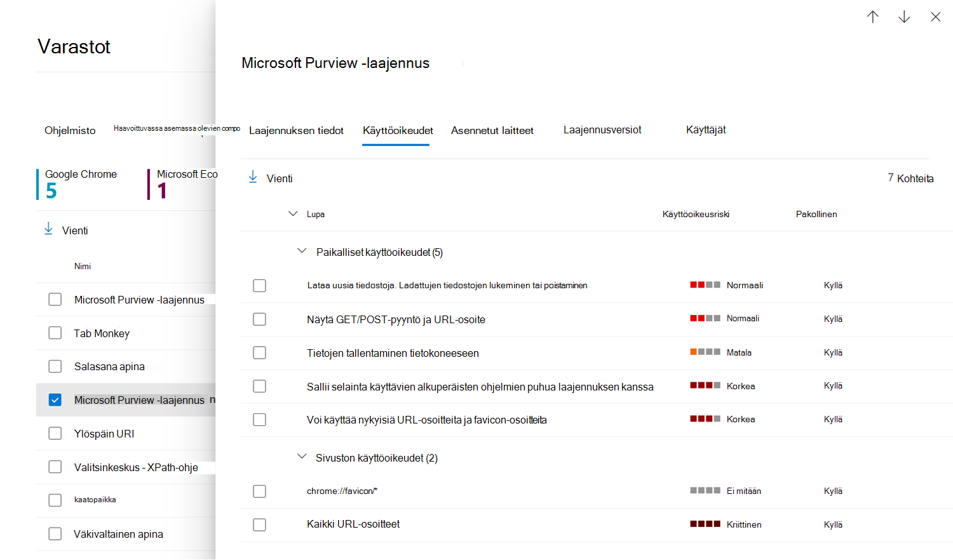The width and height of the screenshot is (953, 560).
Task: Check the Kaikki URL-osoitteet site permission
Action: click(259, 525)
